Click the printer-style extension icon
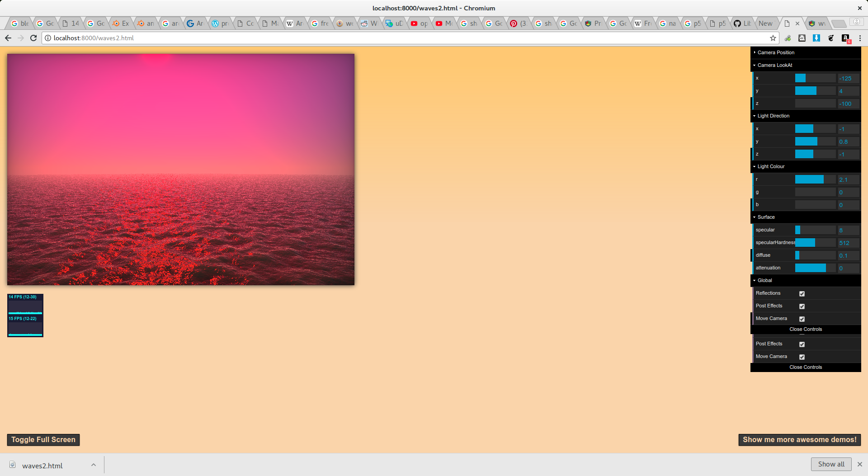The height and width of the screenshot is (476, 868). [x=802, y=38]
